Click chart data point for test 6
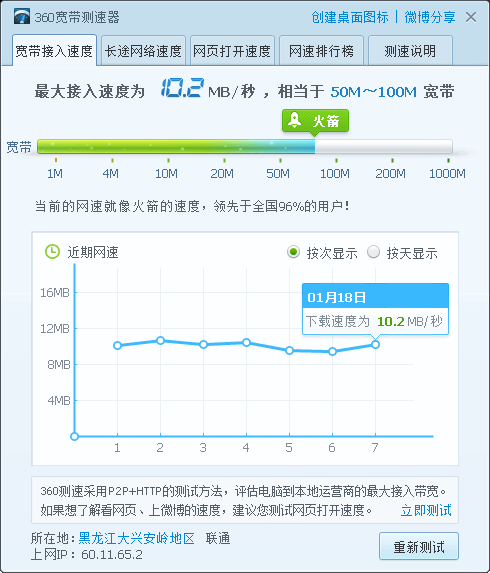490x573 pixels. [332, 352]
